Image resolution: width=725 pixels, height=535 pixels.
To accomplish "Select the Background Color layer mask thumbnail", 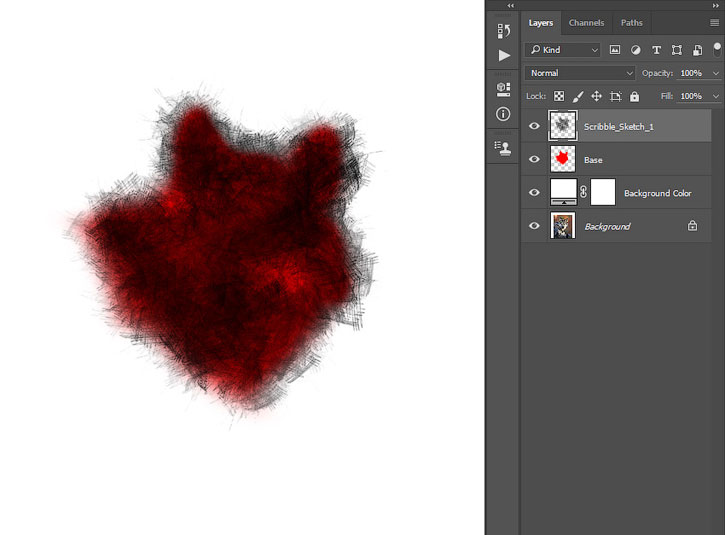I will pos(603,192).
